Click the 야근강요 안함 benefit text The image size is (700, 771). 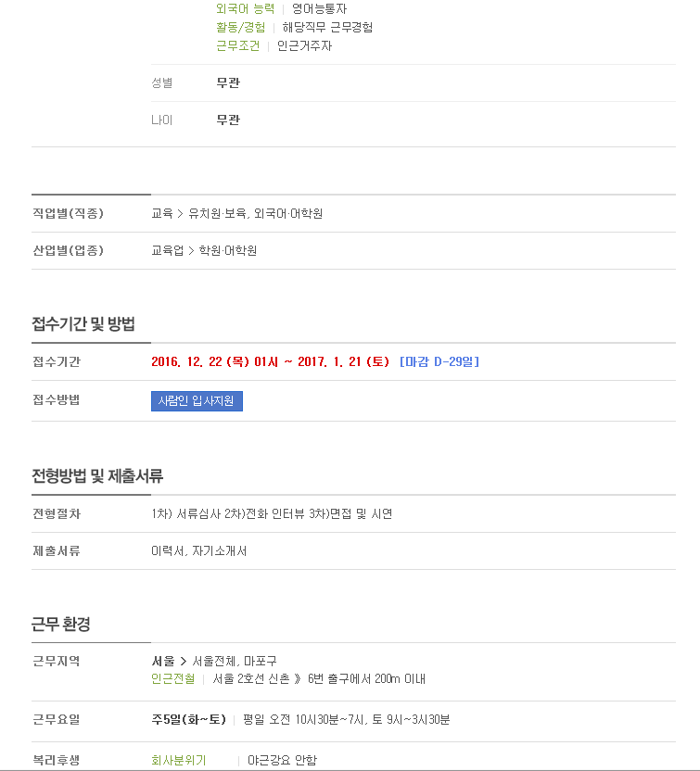[x=283, y=760]
